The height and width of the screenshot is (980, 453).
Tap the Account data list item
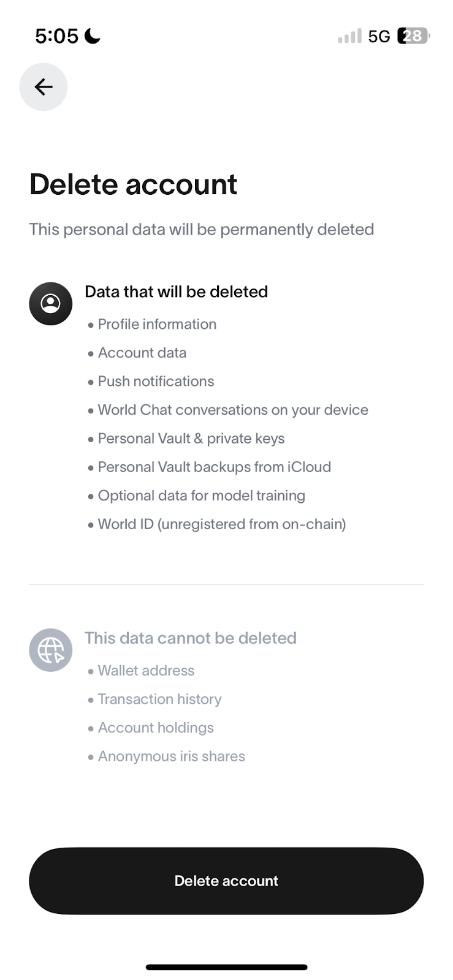coord(142,353)
